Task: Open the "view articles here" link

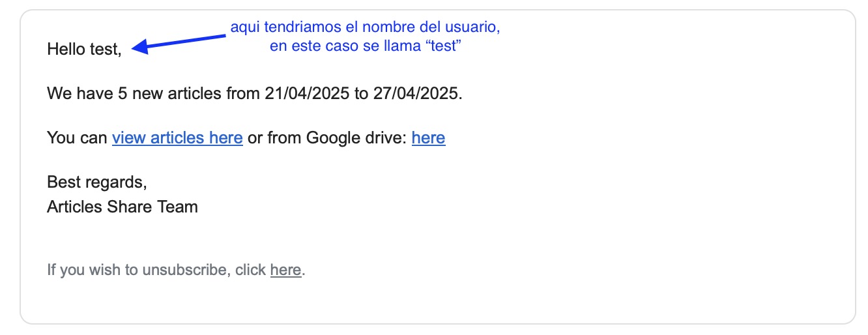Action: pos(177,138)
